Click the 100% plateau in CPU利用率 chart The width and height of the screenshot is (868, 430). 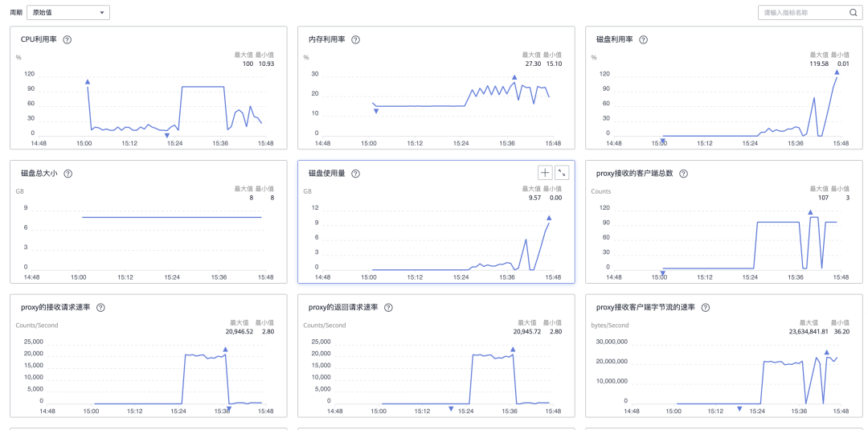203,86
